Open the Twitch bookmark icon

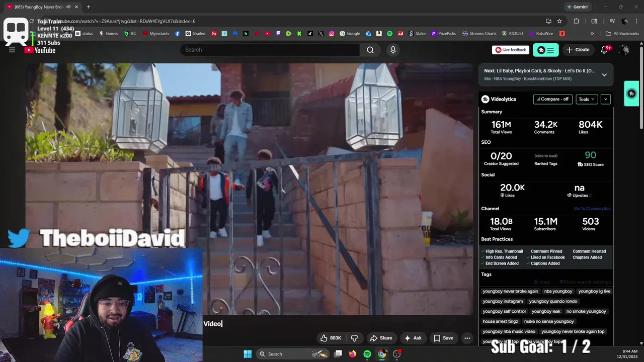(x=278, y=34)
